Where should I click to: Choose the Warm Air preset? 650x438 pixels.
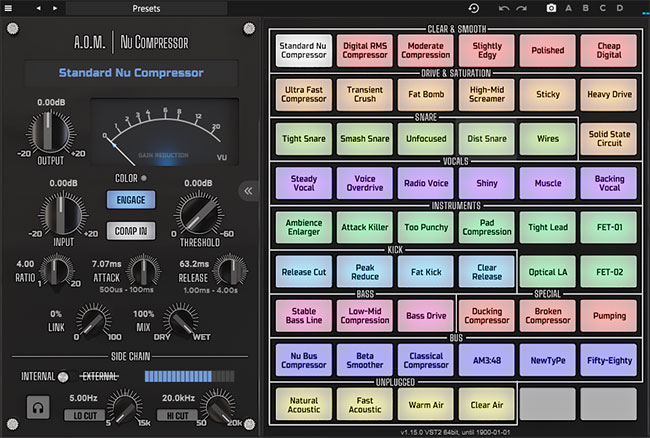click(x=426, y=404)
